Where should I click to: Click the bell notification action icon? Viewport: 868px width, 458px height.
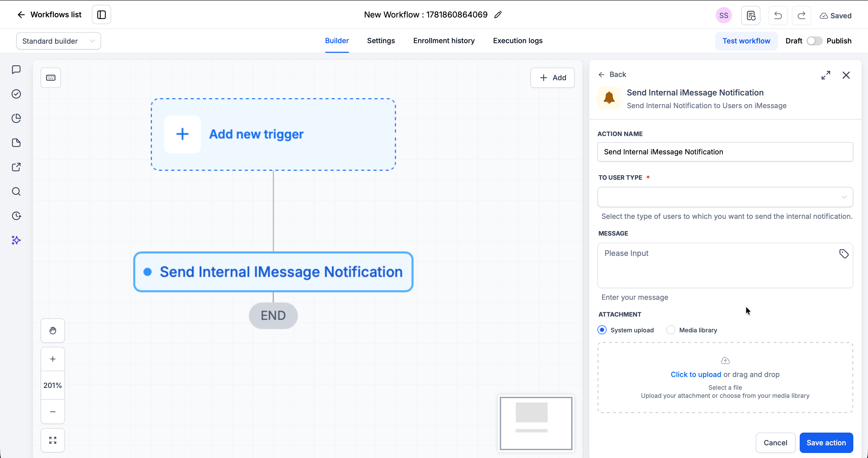(609, 98)
